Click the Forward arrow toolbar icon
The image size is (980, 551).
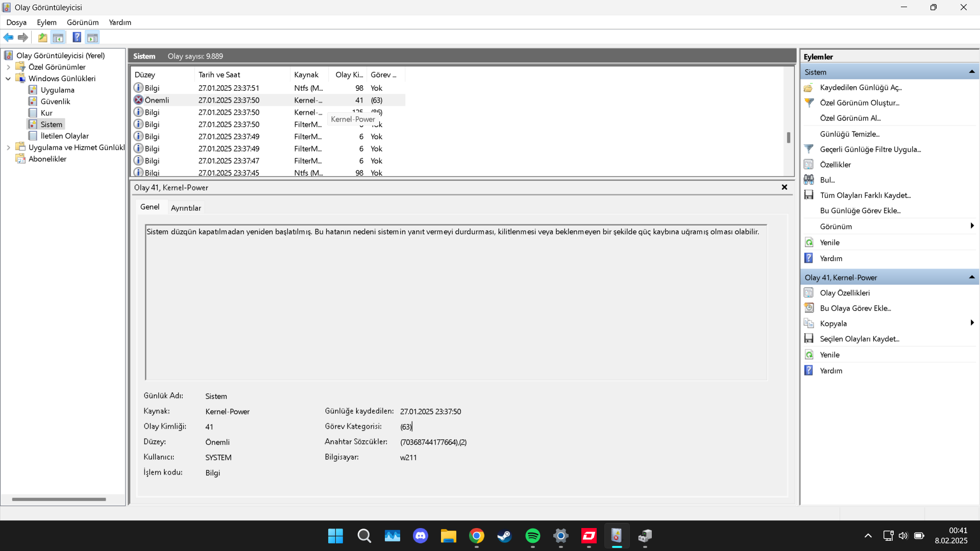[23, 37]
